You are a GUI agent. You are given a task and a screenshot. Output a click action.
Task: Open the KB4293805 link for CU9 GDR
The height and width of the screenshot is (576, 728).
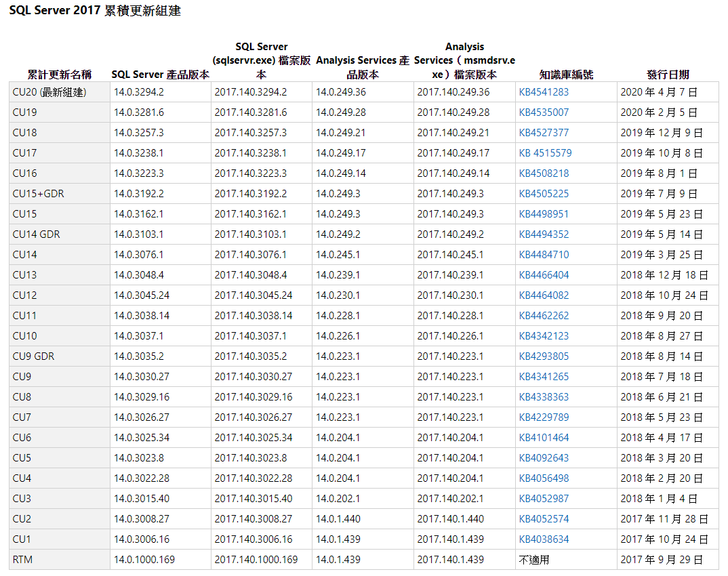[544, 356]
